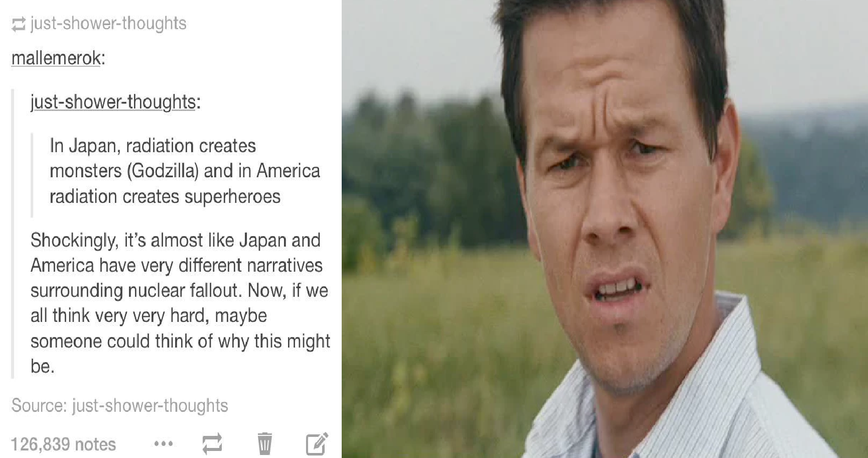The width and height of the screenshot is (868, 458).
Task: Click the word "(Godzilla)" in the quote
Action: (x=163, y=171)
